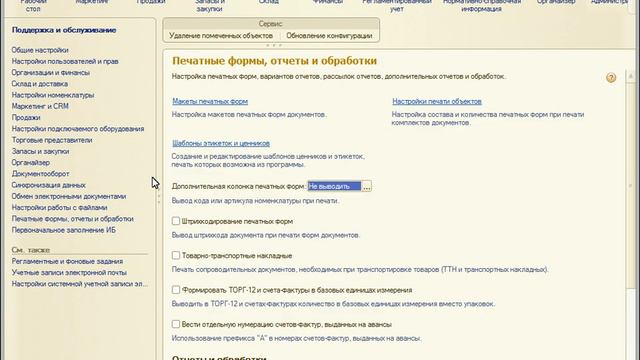This screenshot has height=360, width=640.
Task: Select Торговые представители item
Action: pos(52,140)
